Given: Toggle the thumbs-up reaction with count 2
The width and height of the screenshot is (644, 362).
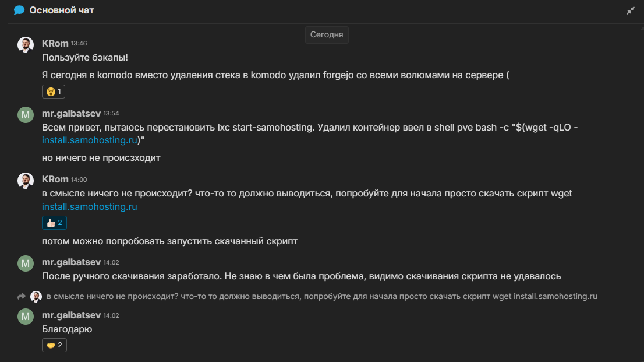Looking at the screenshot, I should [x=55, y=222].
